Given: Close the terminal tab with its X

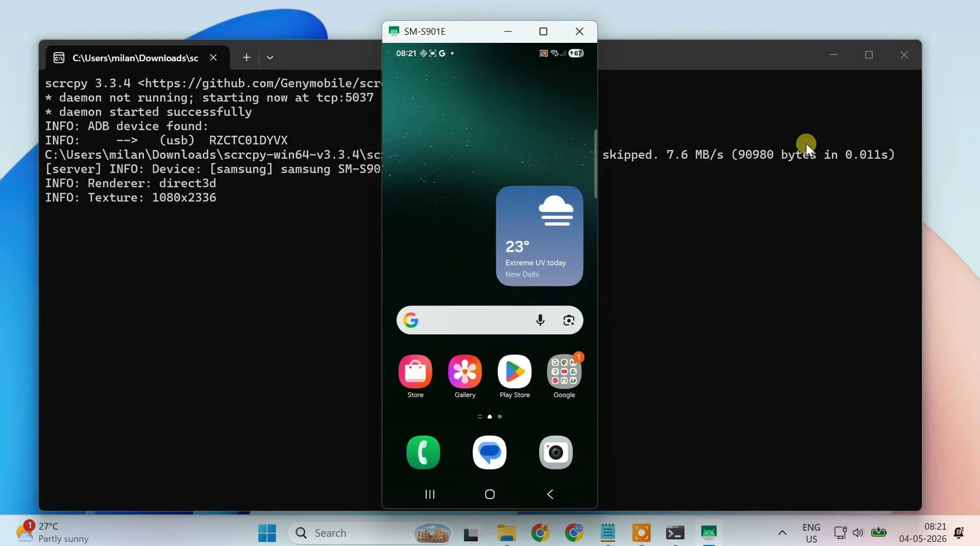Looking at the screenshot, I should coord(213,58).
